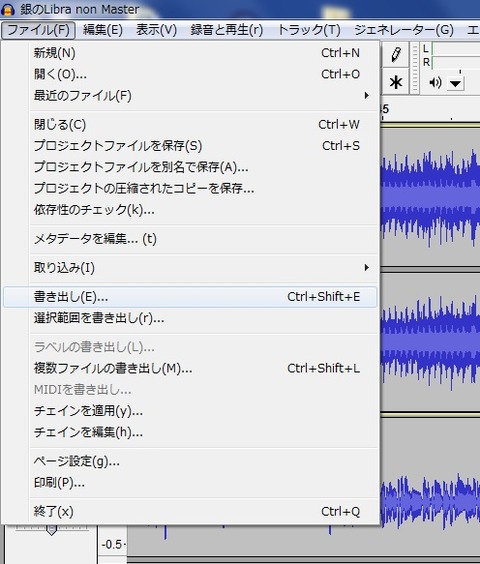Image resolution: width=480 pixels, height=564 pixels.
Task: Select the Multi-tool asterisk icon
Action: pos(396,83)
